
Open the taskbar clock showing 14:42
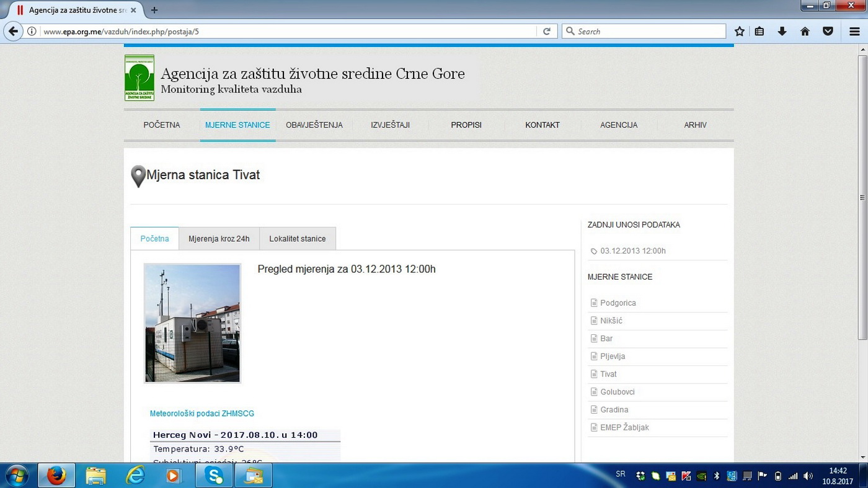[838, 476]
